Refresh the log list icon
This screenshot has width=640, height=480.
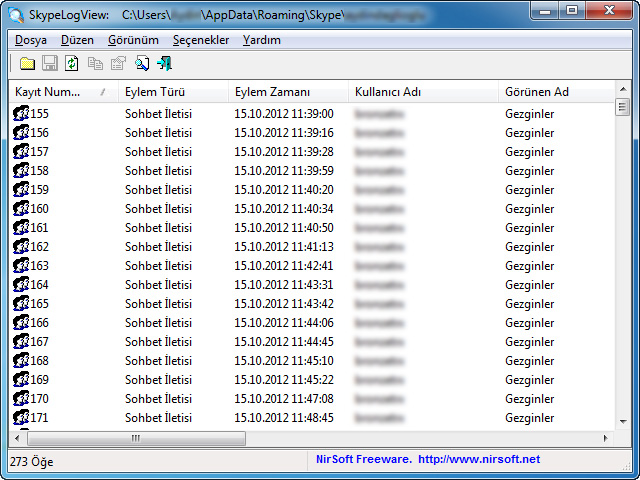click(72, 64)
